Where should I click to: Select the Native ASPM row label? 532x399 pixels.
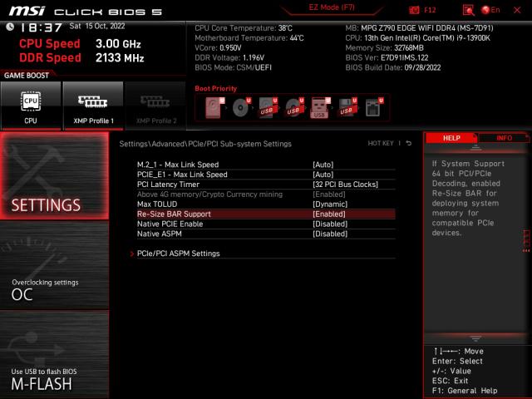click(x=159, y=234)
